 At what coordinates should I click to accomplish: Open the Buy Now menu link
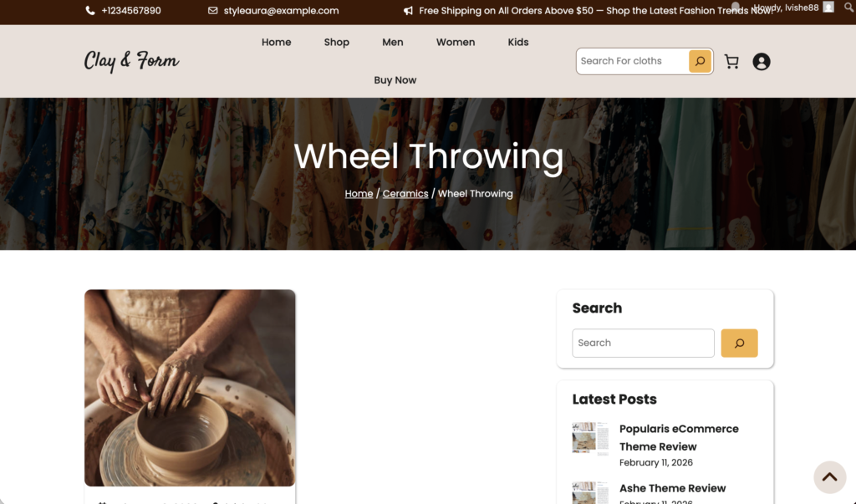click(x=395, y=80)
